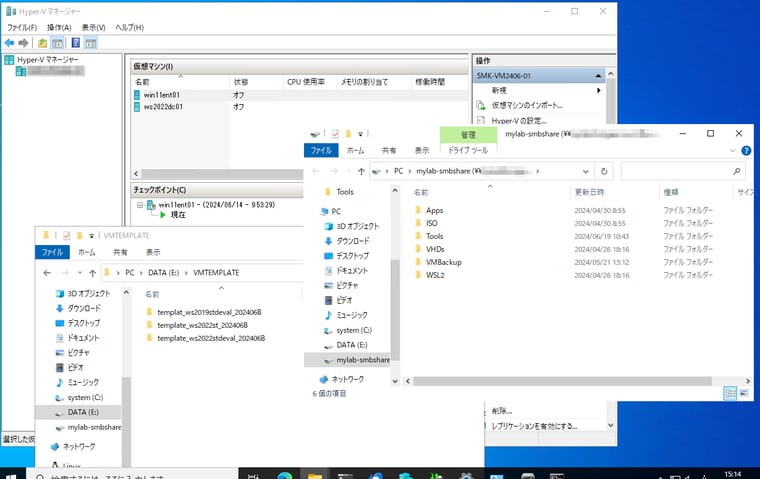Open ホーム tab in mylab-smbshare window
Viewport: 760px width, 479px height.
(x=355, y=150)
